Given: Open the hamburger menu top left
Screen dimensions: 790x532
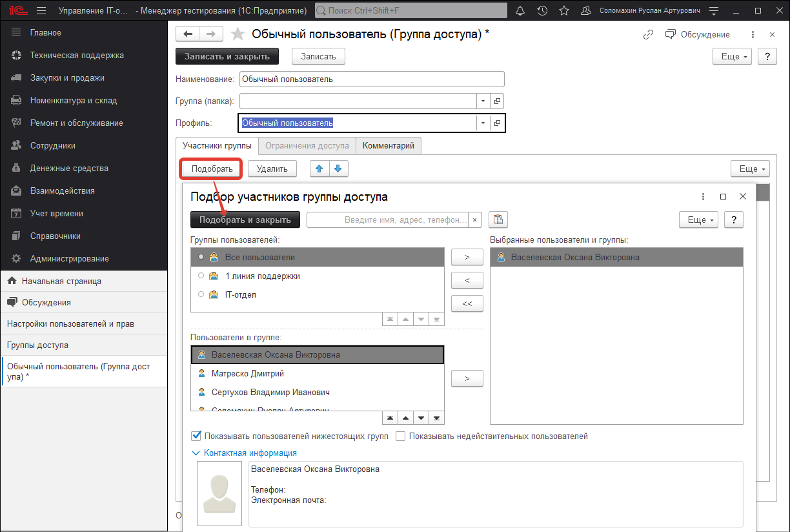Looking at the screenshot, I should 41,10.
